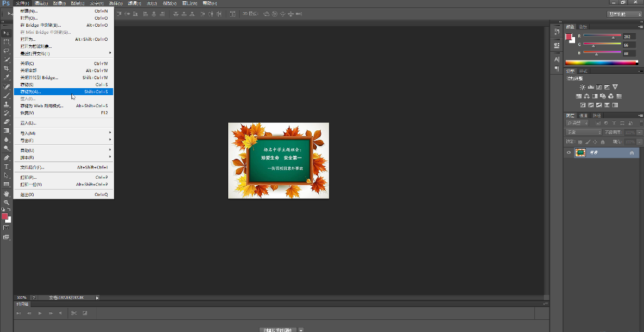Click the create video timeline button
Viewport: 644px width, 332px height.
pos(278,329)
